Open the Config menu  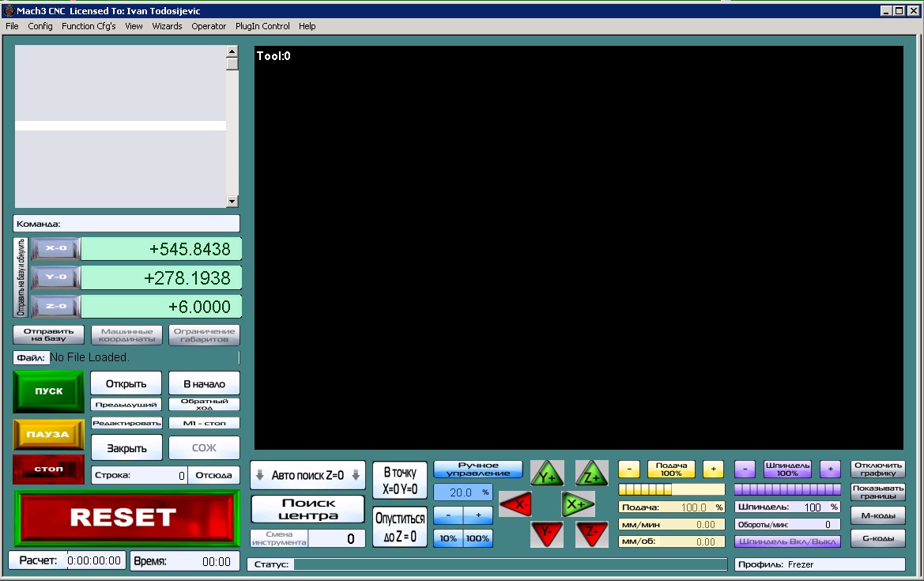pos(40,26)
